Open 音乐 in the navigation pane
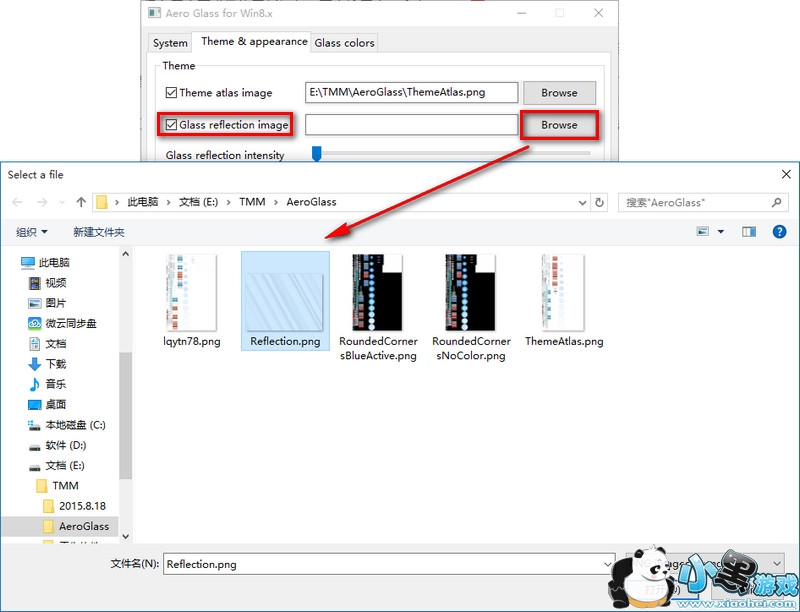This screenshot has height=612, width=800. click(47, 384)
